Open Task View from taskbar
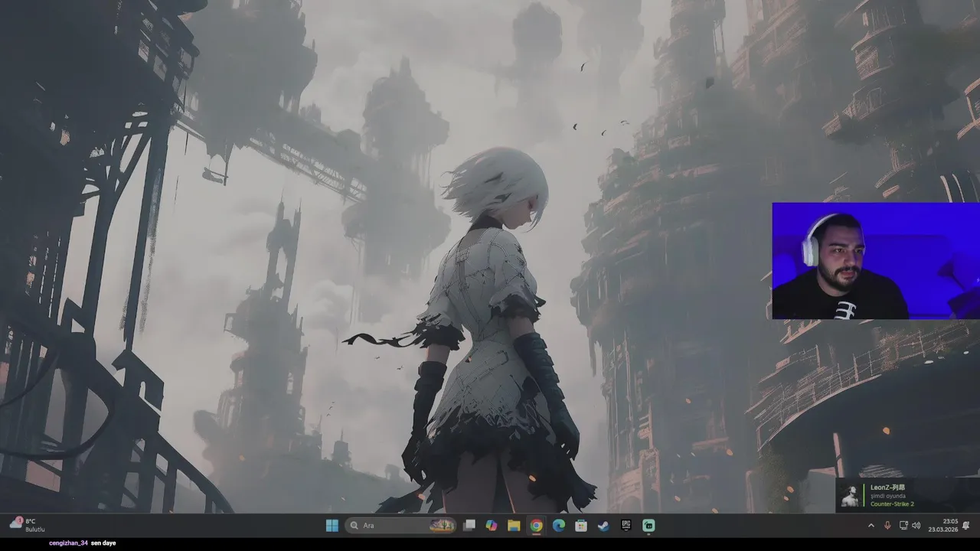This screenshot has height=551, width=980. [469, 525]
